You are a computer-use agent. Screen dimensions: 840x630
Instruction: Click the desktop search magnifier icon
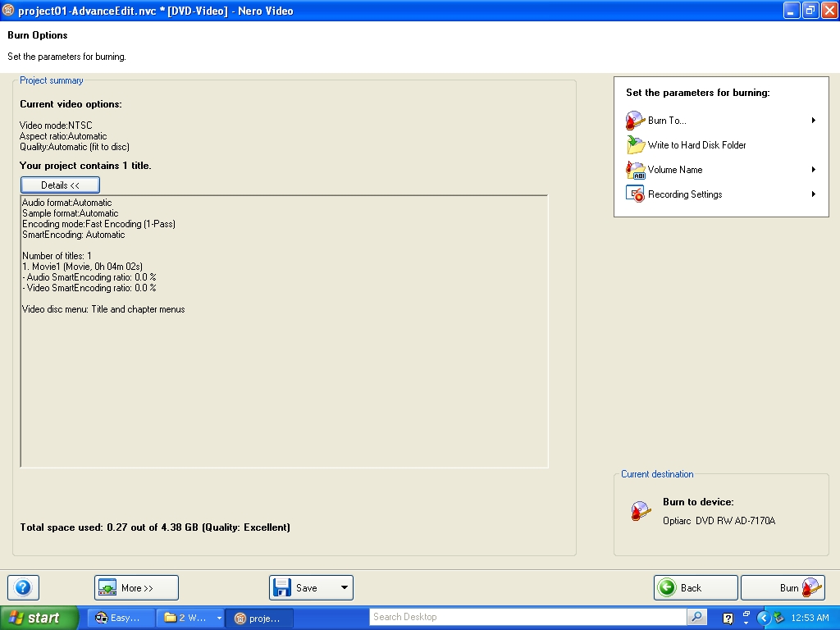coord(696,617)
